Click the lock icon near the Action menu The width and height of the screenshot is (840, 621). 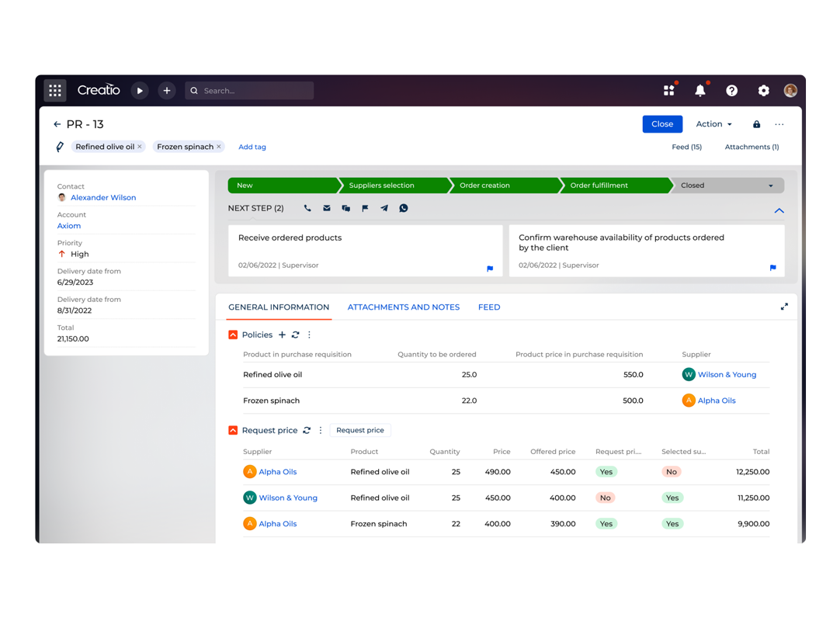point(756,124)
